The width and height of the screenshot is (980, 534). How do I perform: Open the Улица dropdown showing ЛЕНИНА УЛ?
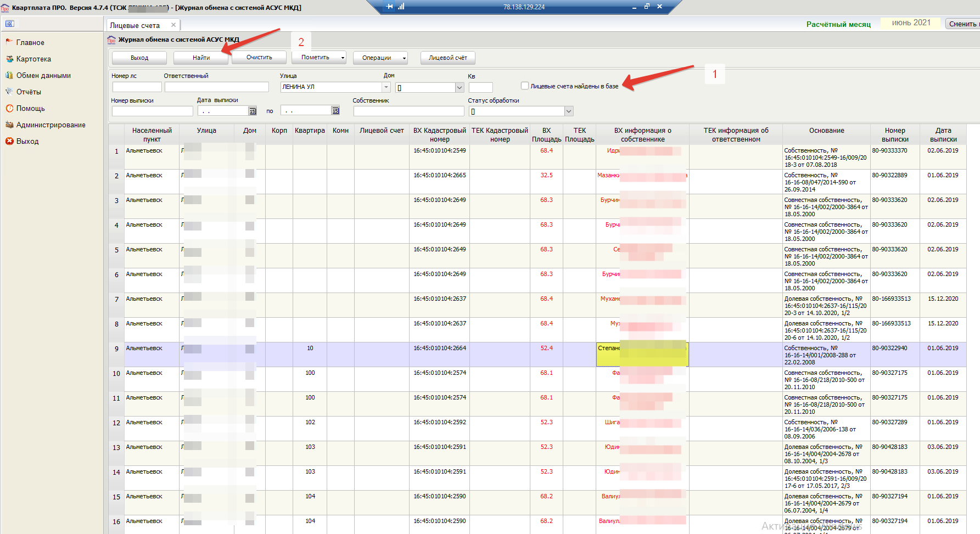pyautogui.click(x=387, y=87)
